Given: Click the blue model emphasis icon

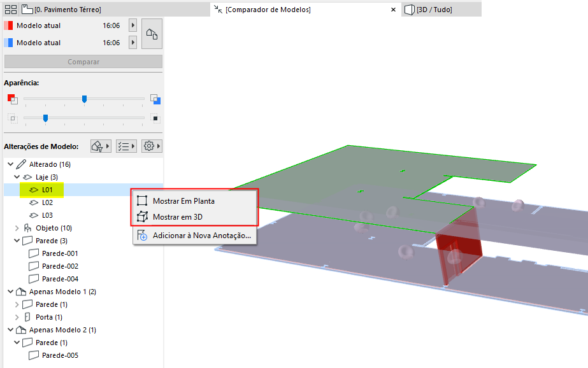Looking at the screenshot, I should tap(155, 99).
